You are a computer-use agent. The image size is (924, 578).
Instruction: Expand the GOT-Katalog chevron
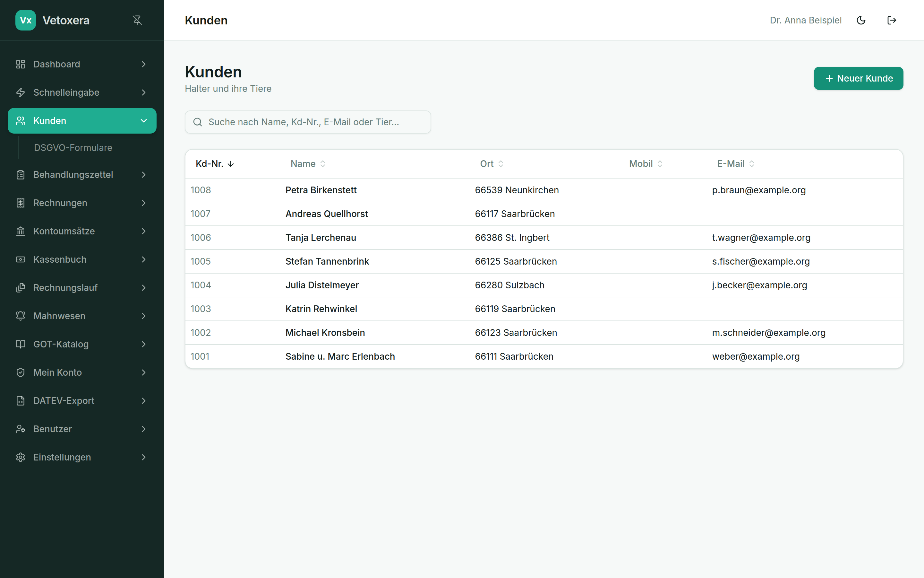tap(143, 345)
